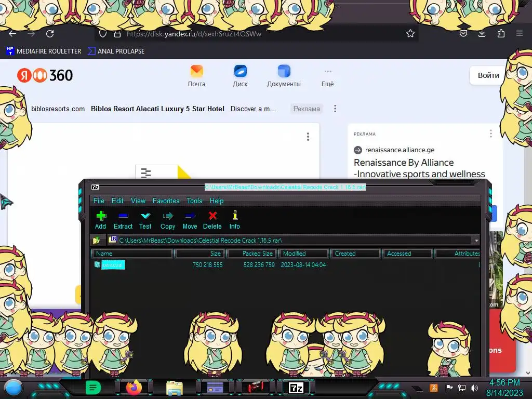Screen dimensions: 532x399
Task: Open the Info tool in 7-Zip
Action: (x=234, y=220)
